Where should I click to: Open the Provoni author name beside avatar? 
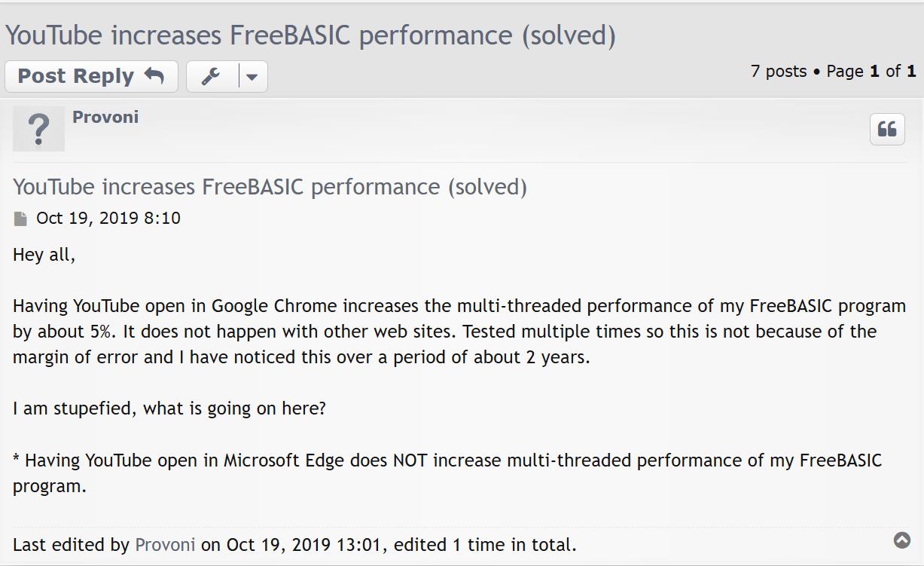tap(105, 117)
